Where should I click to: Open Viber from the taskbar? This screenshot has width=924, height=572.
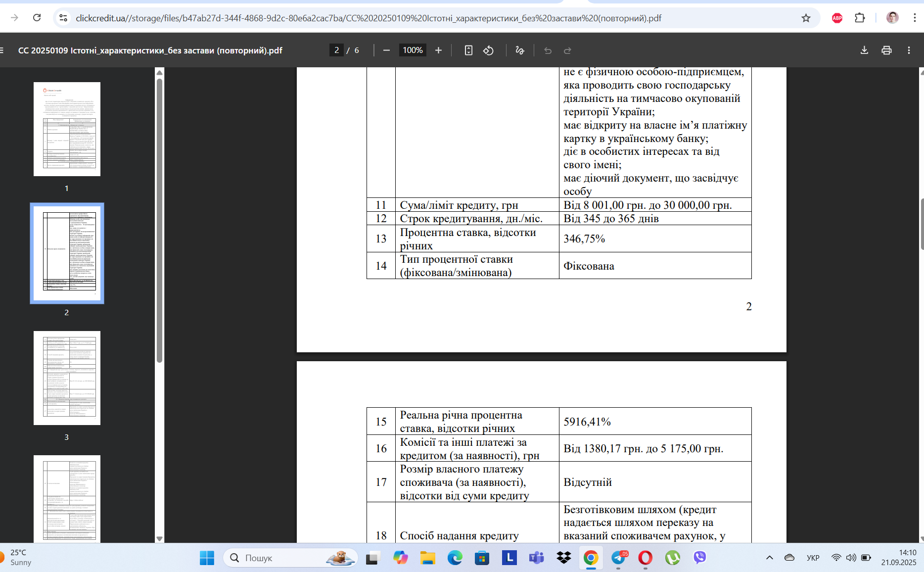click(x=699, y=558)
